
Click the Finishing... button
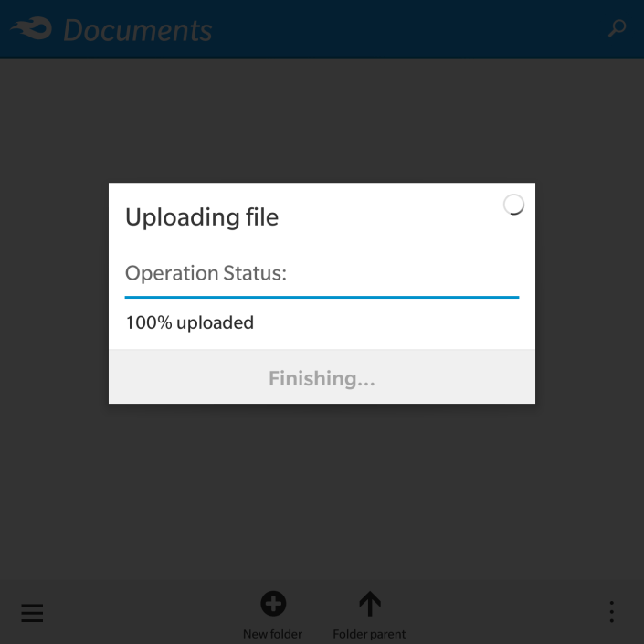coord(322,376)
